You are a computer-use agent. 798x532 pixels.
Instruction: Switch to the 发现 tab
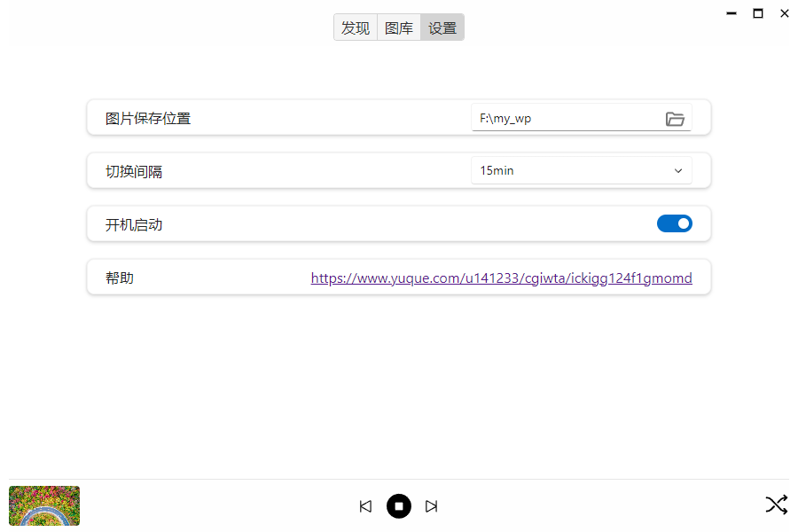coord(356,27)
